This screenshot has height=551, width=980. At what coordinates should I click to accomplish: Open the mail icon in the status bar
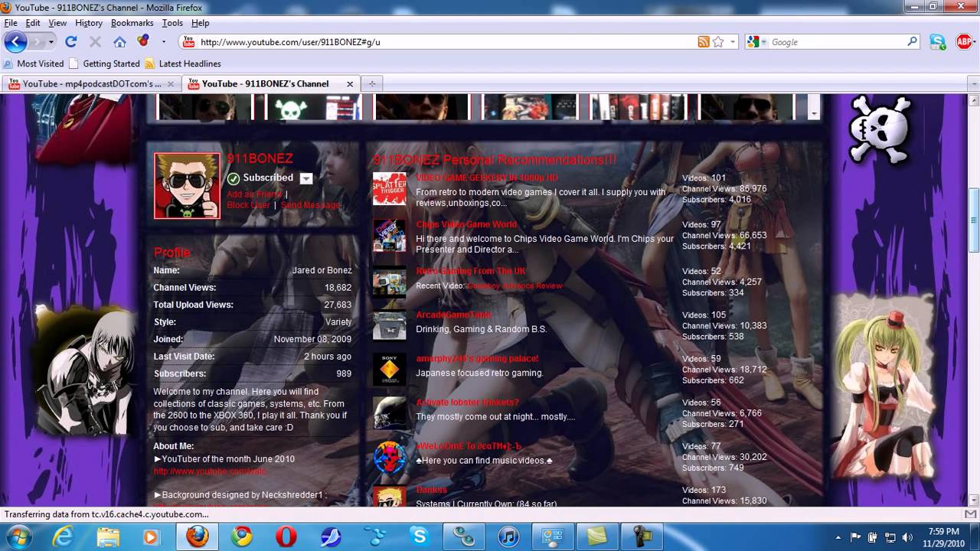point(969,514)
